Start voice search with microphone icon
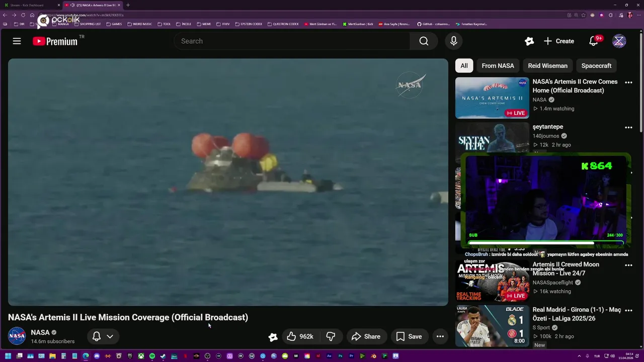Image resolution: width=644 pixels, height=362 pixels. [454, 41]
